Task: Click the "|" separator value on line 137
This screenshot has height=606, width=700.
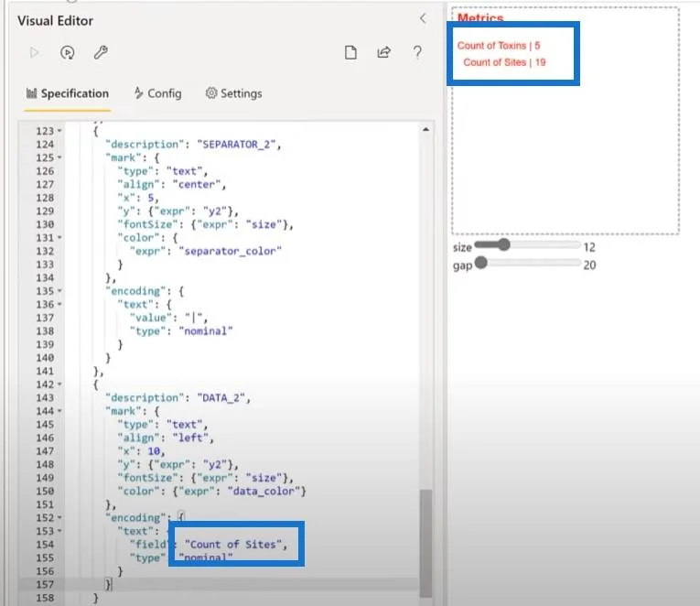Action: 194,318
